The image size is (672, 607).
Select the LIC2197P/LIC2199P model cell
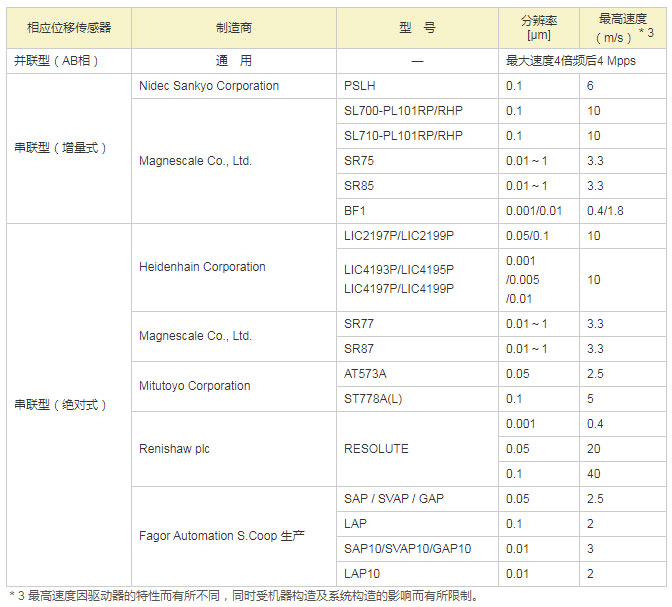399,235
